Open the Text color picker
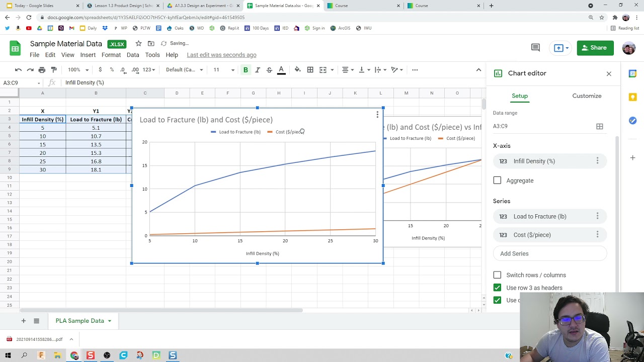644x362 pixels. click(x=281, y=70)
